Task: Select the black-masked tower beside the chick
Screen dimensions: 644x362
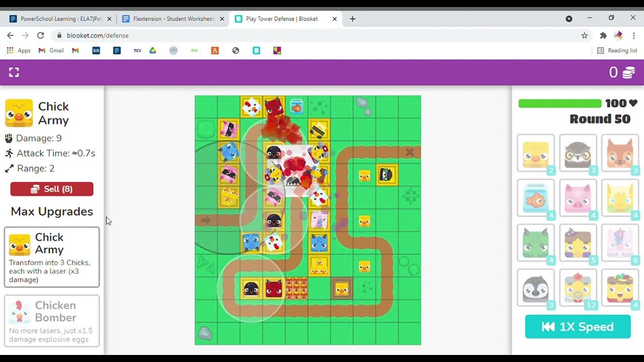Action: point(386,175)
